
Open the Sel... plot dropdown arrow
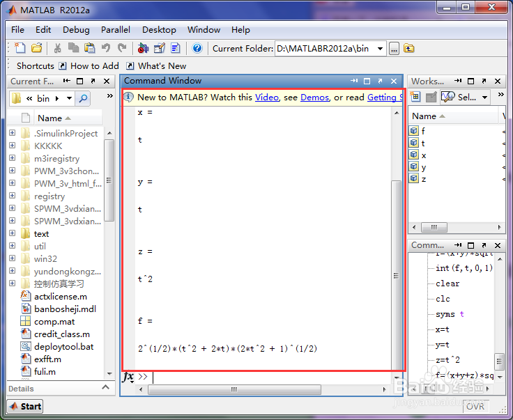tap(484, 97)
